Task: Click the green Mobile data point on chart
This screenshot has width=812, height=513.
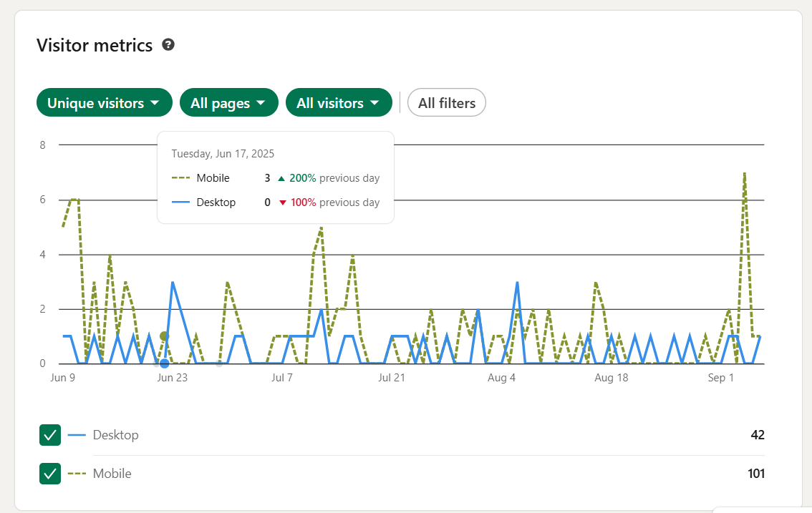Action: 164,336
